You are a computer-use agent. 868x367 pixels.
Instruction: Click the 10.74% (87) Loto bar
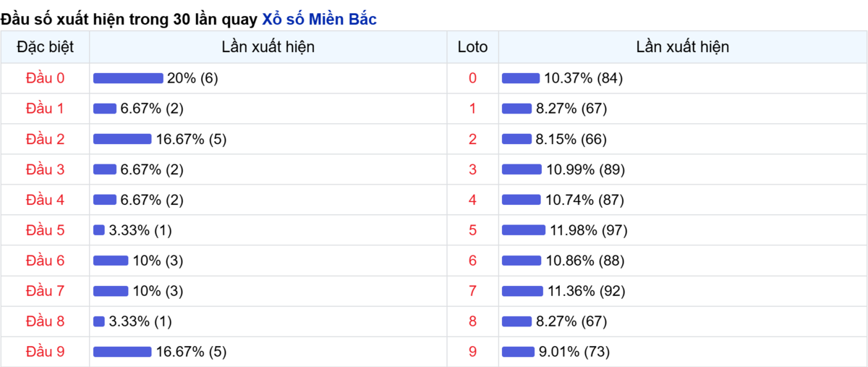pyautogui.click(x=522, y=200)
